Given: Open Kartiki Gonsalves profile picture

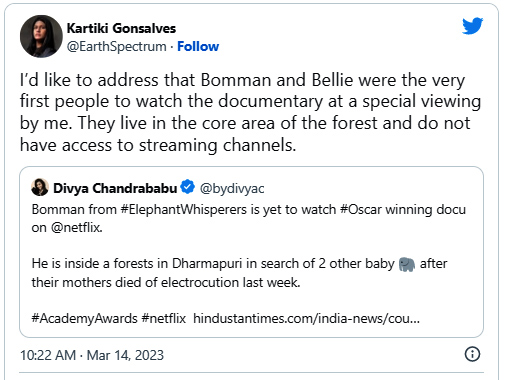Looking at the screenshot, I should pyautogui.click(x=41, y=36).
